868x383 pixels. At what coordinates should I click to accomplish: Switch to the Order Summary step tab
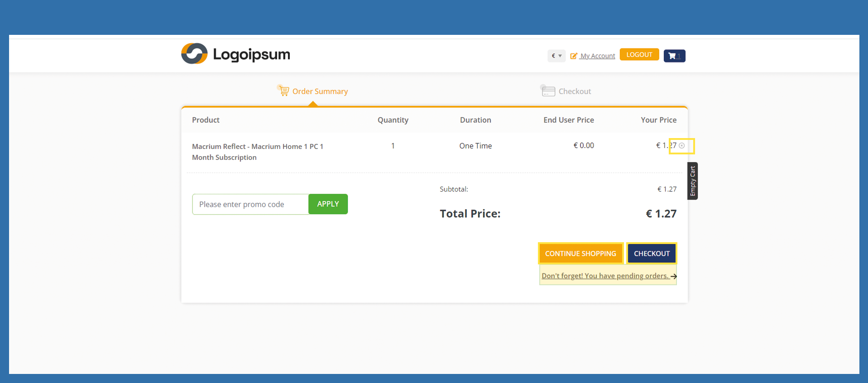(x=320, y=91)
